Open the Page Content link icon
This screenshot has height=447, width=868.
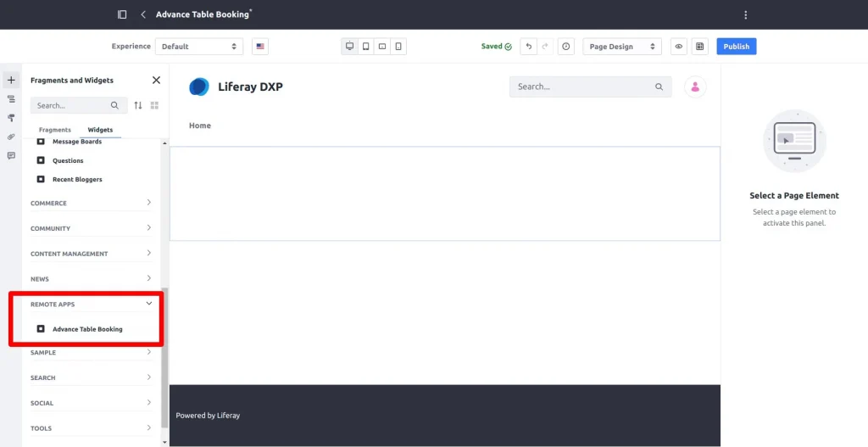pos(11,137)
